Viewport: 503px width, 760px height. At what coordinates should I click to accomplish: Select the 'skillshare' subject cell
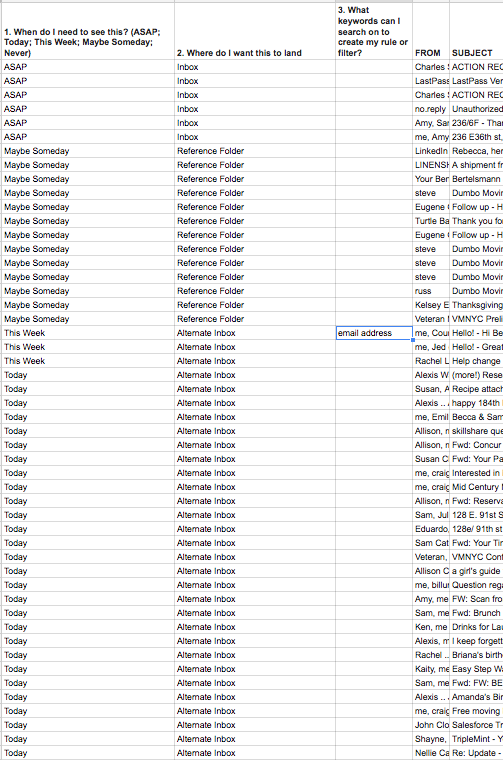[476, 431]
